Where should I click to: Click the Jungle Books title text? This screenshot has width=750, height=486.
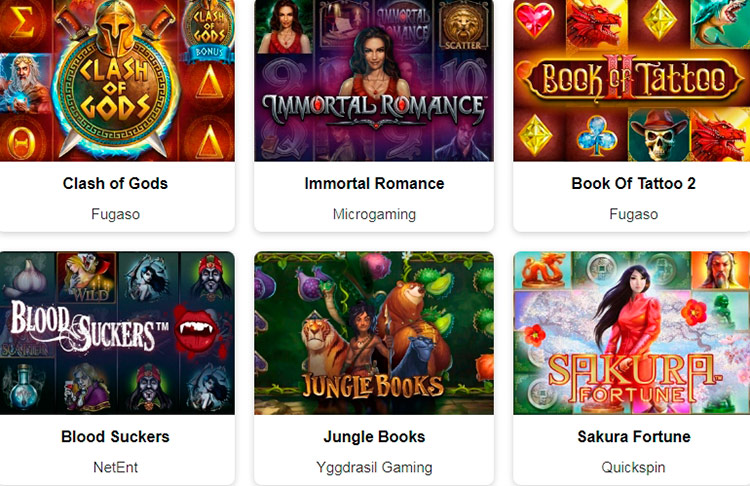click(374, 436)
